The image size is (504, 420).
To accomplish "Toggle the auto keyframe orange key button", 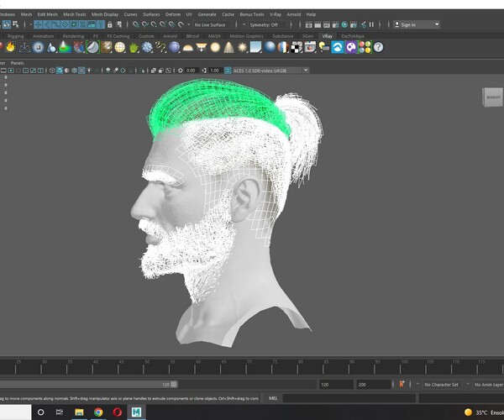I will click(402, 384).
